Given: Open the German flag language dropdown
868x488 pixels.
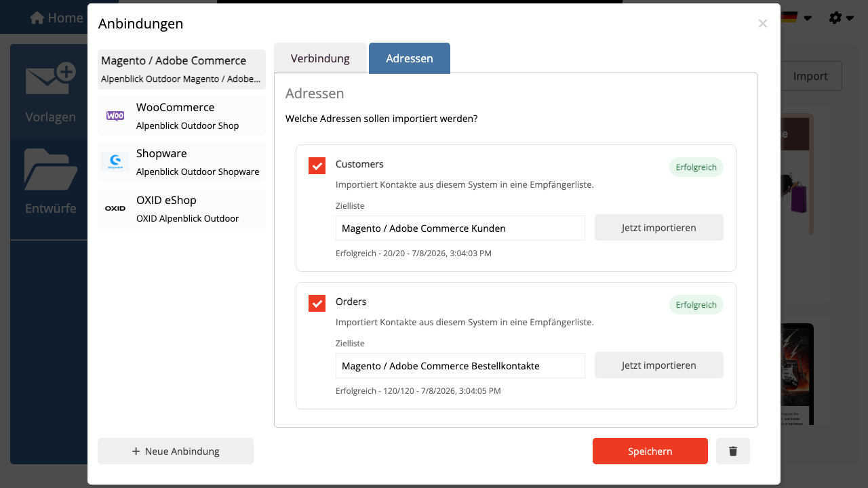Looking at the screenshot, I should tap(795, 18).
